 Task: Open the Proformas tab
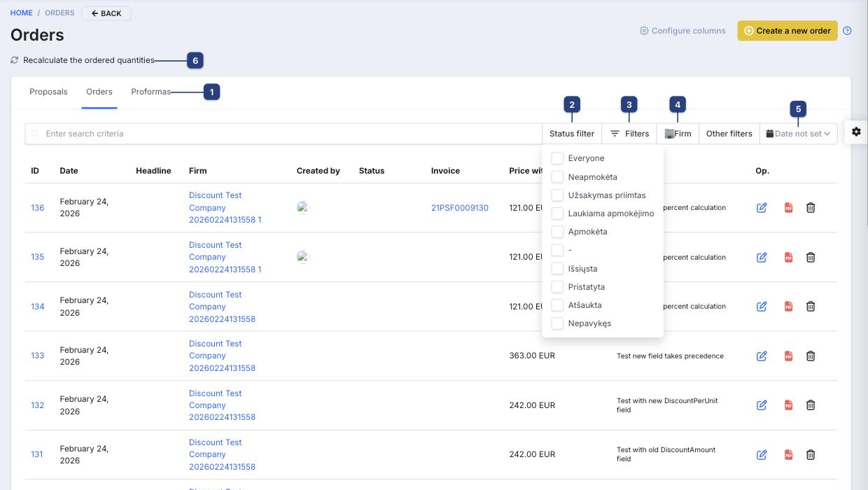(151, 92)
